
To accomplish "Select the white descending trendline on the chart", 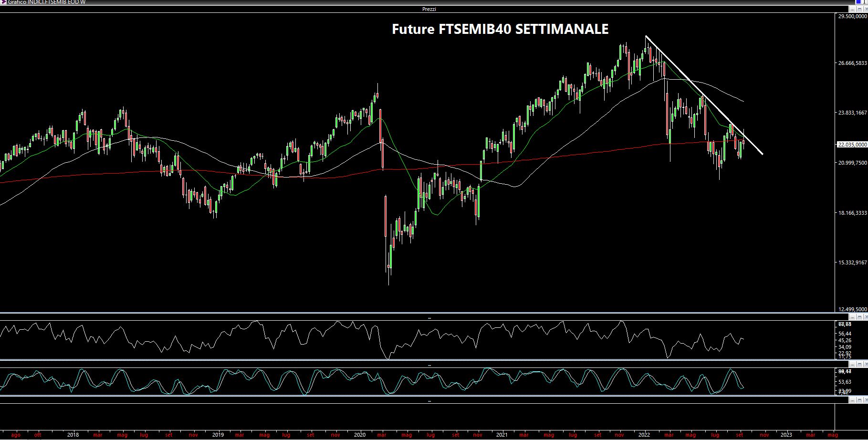I will (704, 95).
